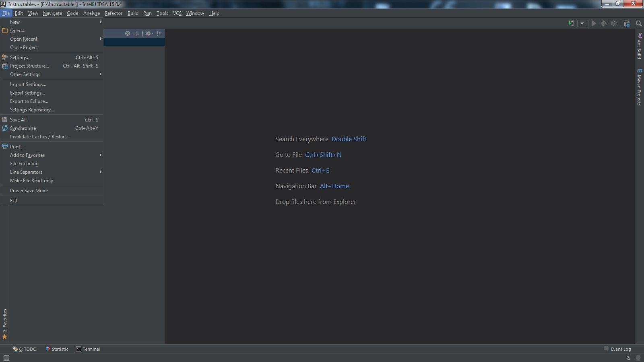Click the inspection highlighting icon in the status bar
This screenshot has height=362, width=644.
click(x=638, y=358)
